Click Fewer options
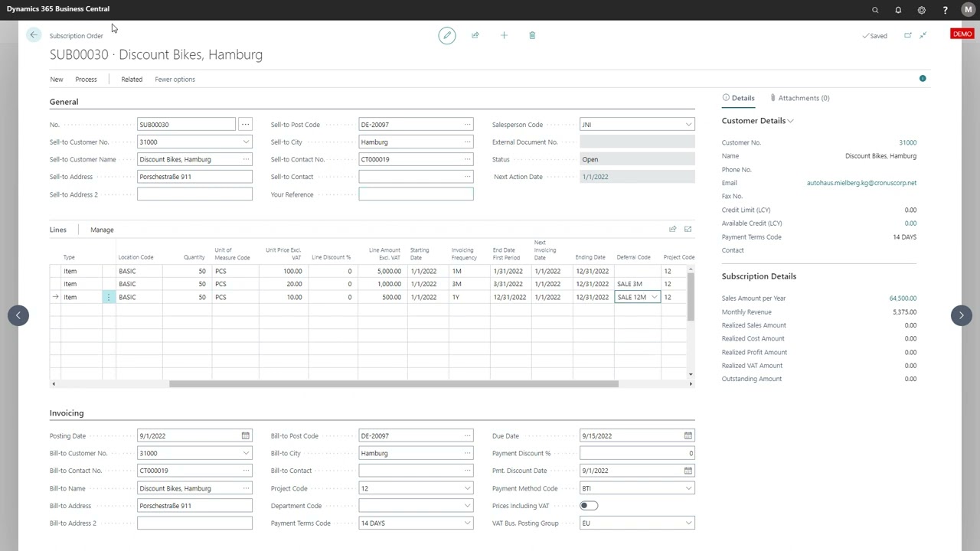 (x=175, y=79)
